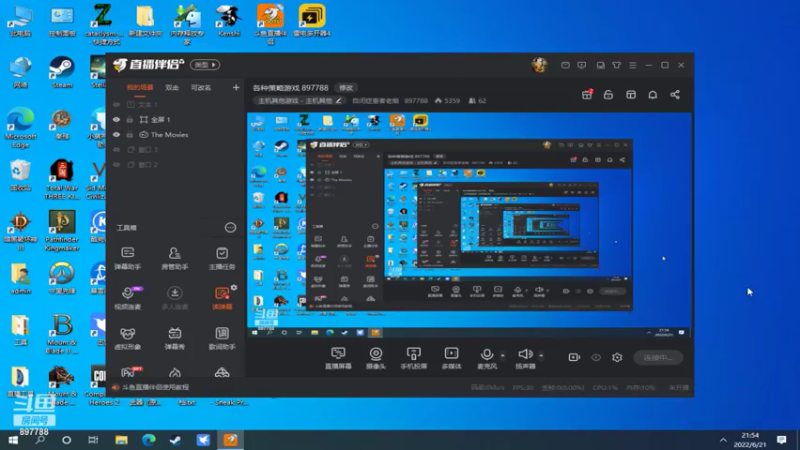
Task: Toggle visibility of 窗口 3 source
Action: [116, 149]
